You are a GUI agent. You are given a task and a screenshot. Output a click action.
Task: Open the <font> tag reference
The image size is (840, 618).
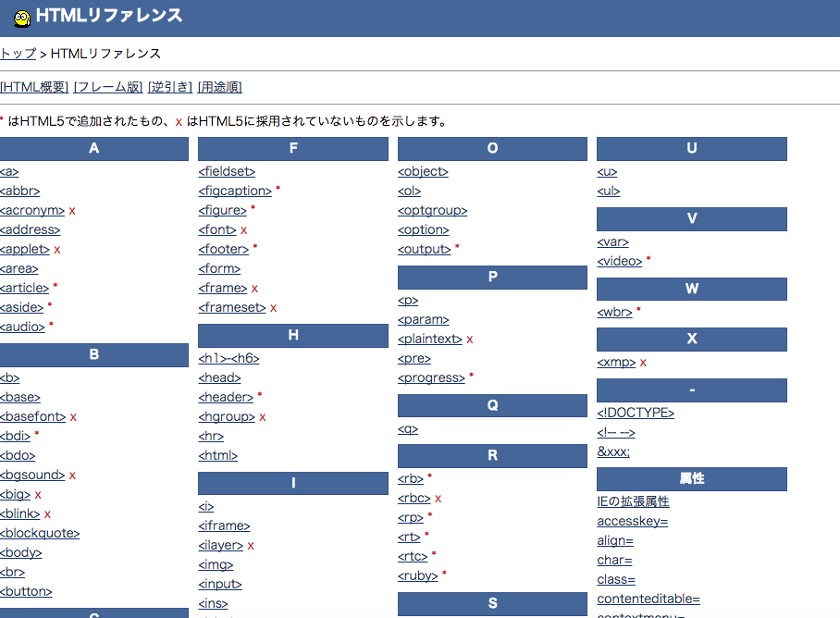pos(217,229)
